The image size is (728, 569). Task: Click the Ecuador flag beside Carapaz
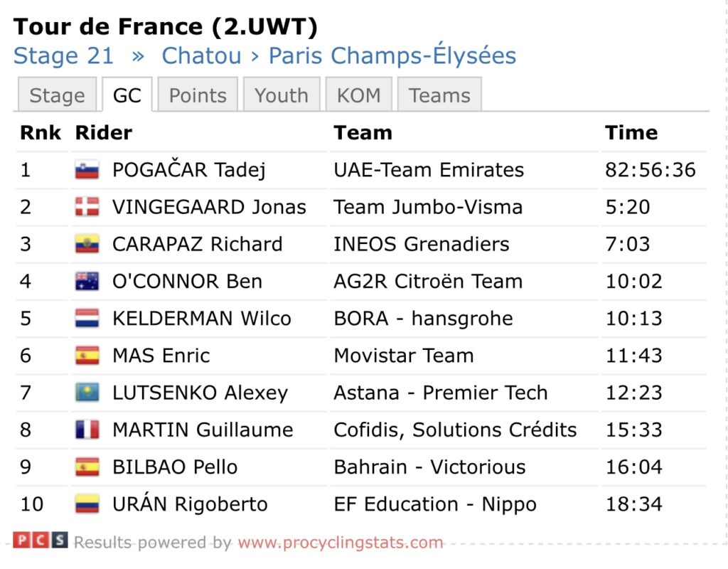coord(87,244)
